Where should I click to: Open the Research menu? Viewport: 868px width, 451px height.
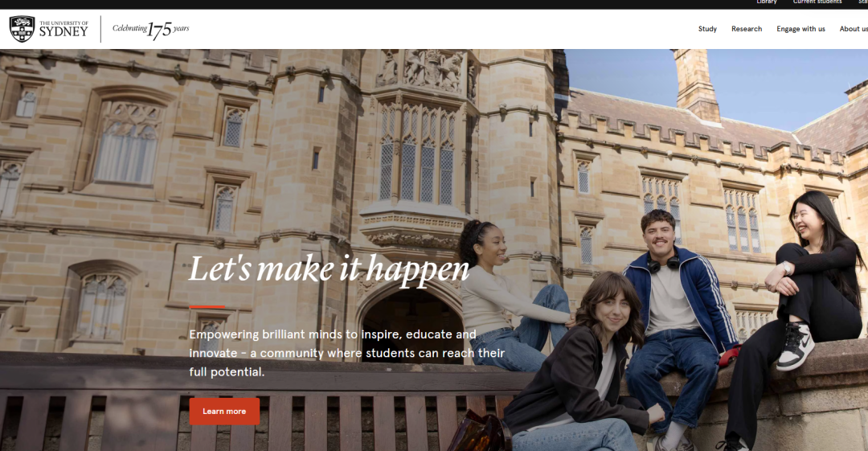click(746, 29)
